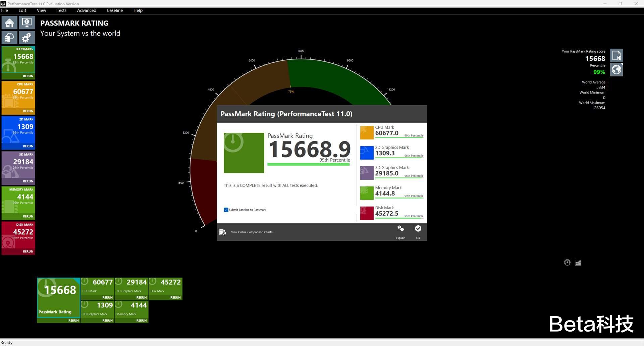The image size is (644, 346).
Task: Rerun the 3D Mark test in sidebar
Action: [28, 181]
